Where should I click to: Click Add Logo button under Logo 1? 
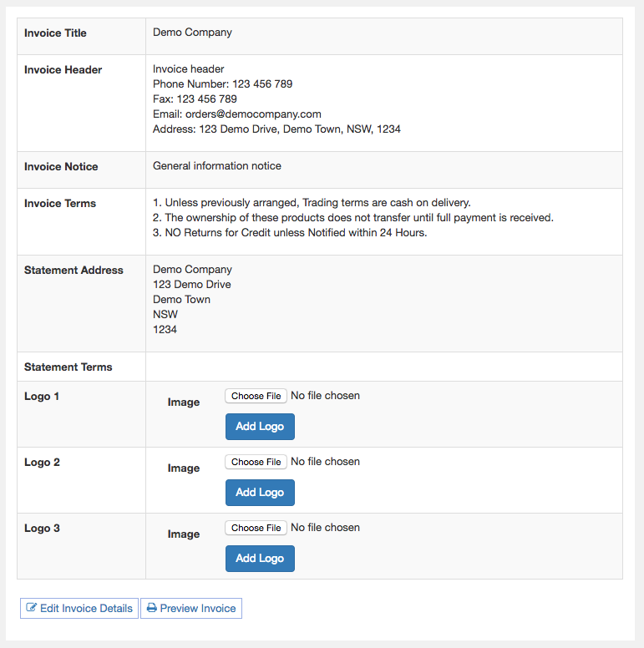[x=260, y=427]
